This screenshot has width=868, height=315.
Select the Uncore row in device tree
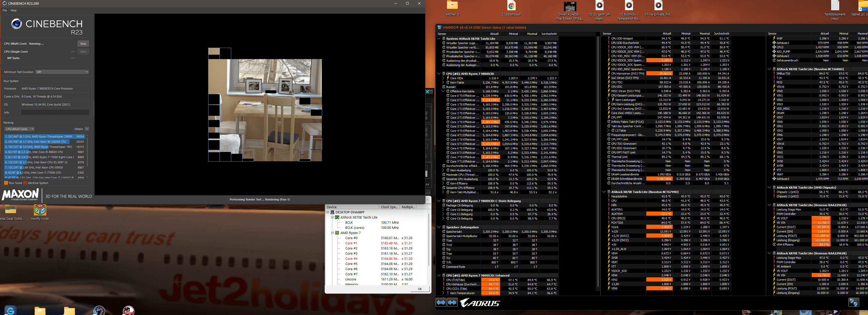point(379,279)
